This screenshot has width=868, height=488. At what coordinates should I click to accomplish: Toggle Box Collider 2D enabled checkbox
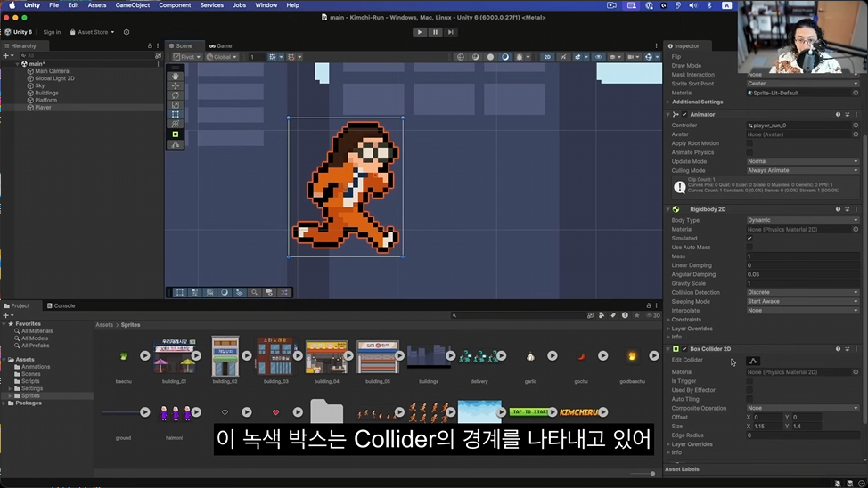point(684,349)
